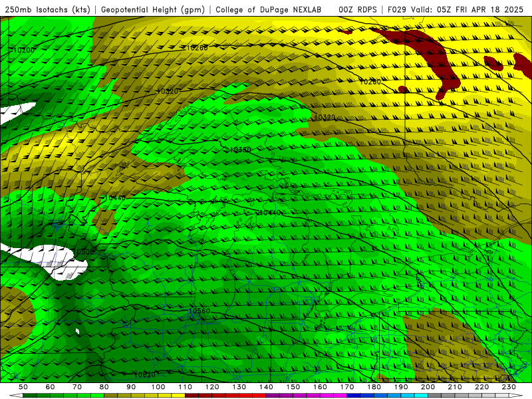The image size is (532, 399).
Task: Click the 60 label on the color scale
Action: (x=50, y=387)
